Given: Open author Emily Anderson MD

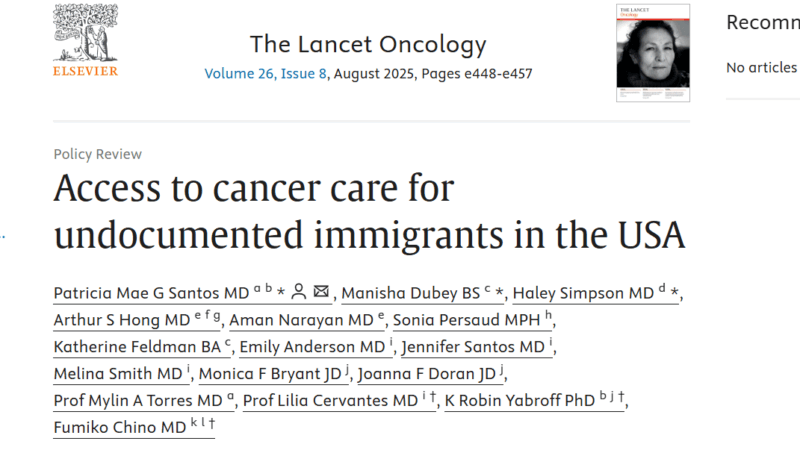Looking at the screenshot, I should [x=312, y=347].
